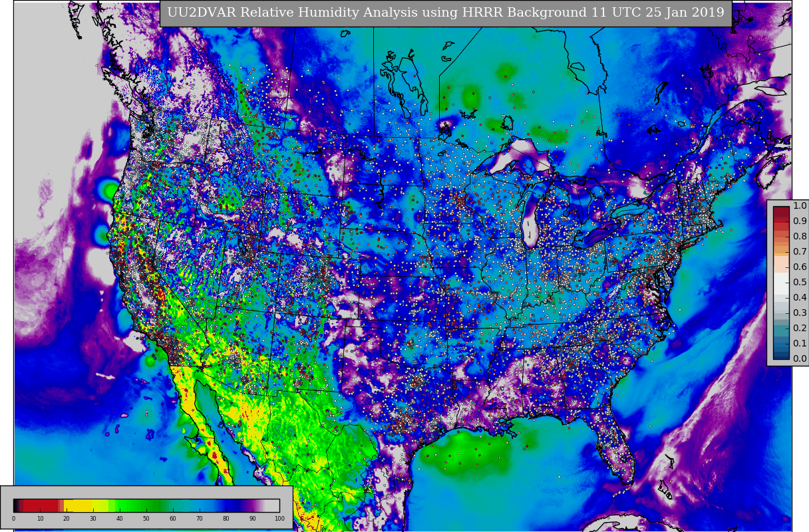This screenshot has width=809, height=532.
Task: Click the '0.8' label on right colorbar
Action: pos(800,237)
